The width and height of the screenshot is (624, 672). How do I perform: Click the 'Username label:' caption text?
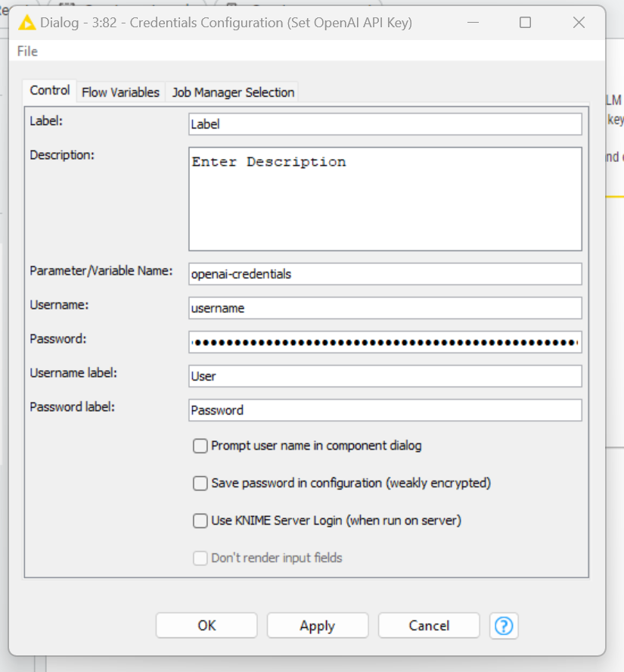coord(73,373)
